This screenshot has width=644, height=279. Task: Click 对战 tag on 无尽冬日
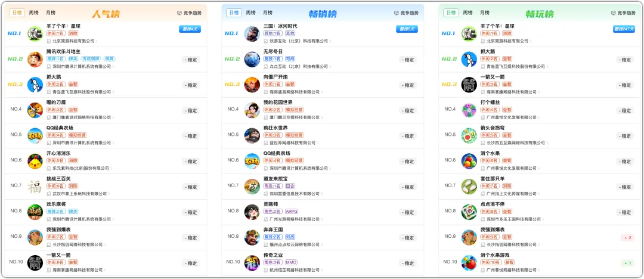tap(290, 59)
